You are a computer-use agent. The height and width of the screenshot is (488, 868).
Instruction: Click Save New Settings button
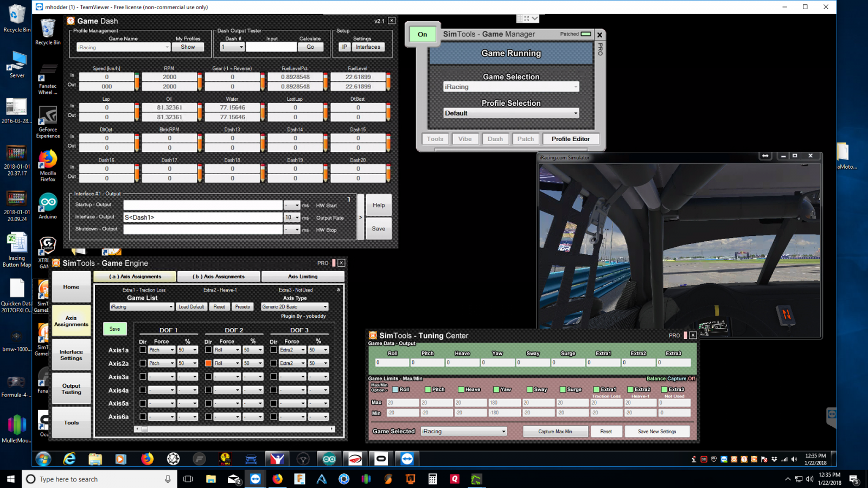point(656,432)
